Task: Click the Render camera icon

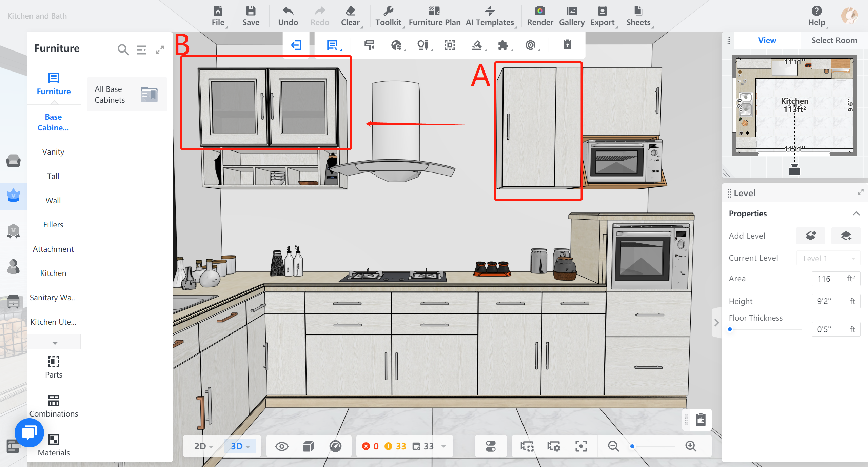Action: point(540,11)
